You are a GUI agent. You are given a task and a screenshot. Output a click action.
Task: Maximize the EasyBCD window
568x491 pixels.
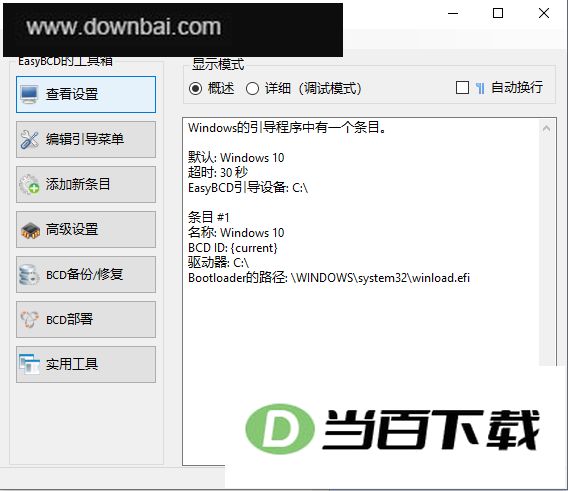click(x=498, y=13)
